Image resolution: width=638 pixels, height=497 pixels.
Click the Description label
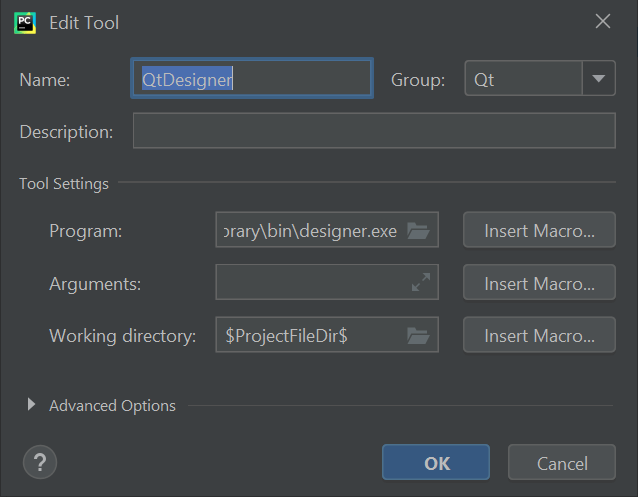coord(66,132)
